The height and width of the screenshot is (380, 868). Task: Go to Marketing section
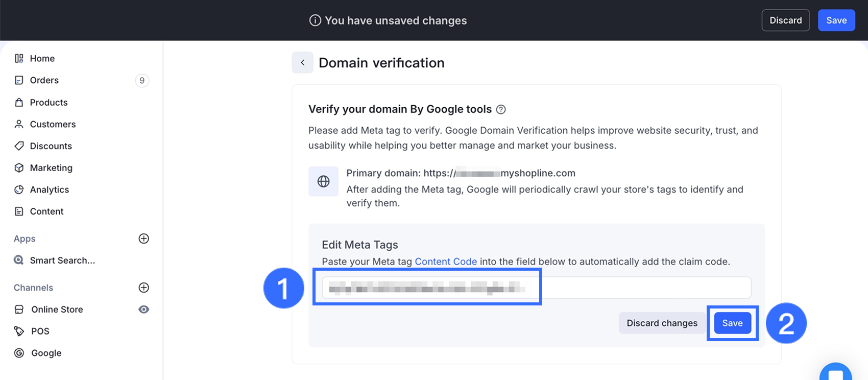point(51,168)
